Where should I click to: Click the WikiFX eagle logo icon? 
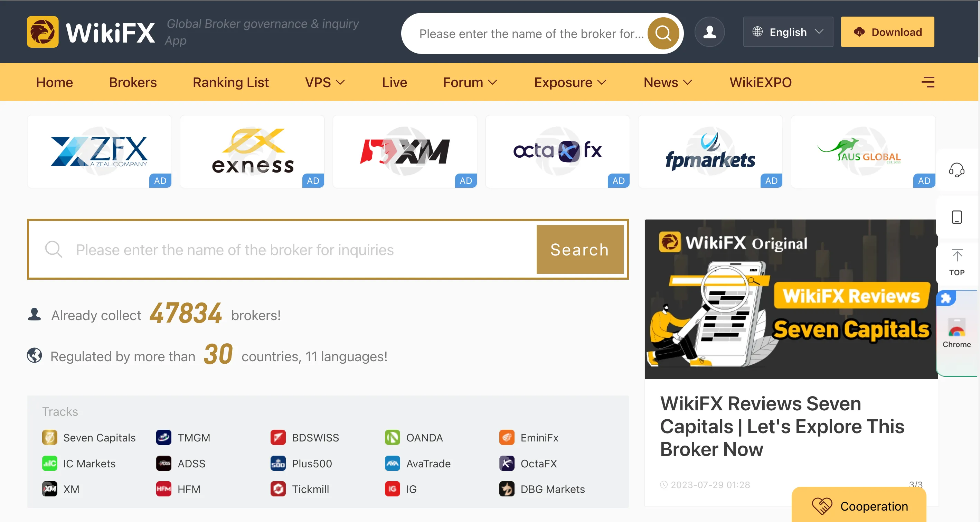43,32
